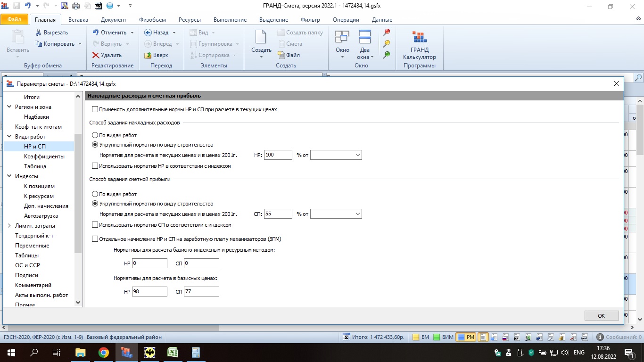Select 'Тендерный к-т' in the parameters tree
This screenshot has height=362, width=644.
34,236
